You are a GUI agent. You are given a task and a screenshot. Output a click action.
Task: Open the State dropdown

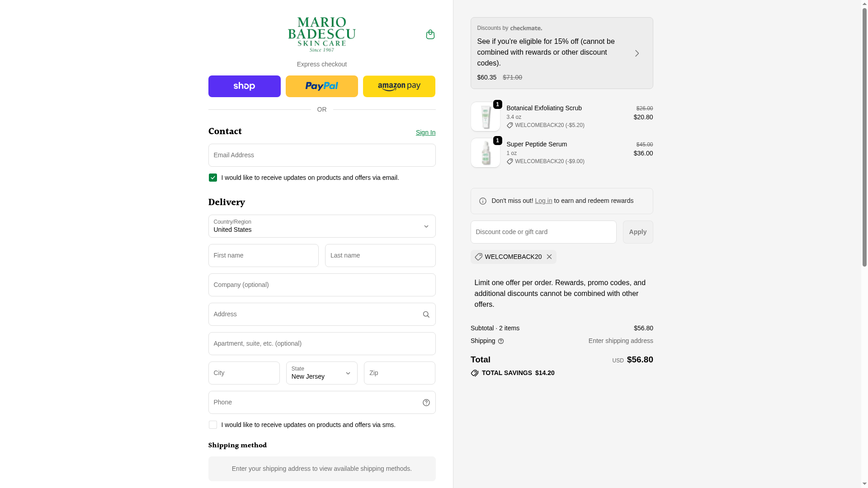[x=321, y=373]
